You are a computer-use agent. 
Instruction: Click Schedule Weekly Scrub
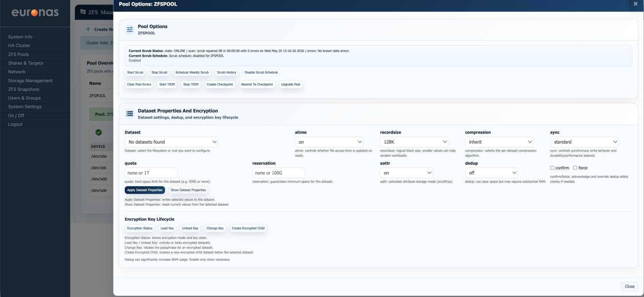(x=192, y=73)
